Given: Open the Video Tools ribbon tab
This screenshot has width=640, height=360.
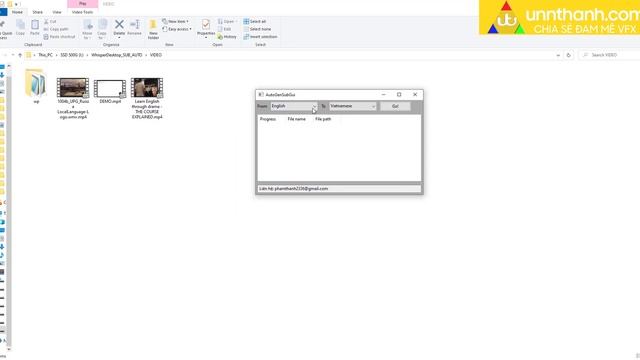Looking at the screenshot, I should coord(82,12).
